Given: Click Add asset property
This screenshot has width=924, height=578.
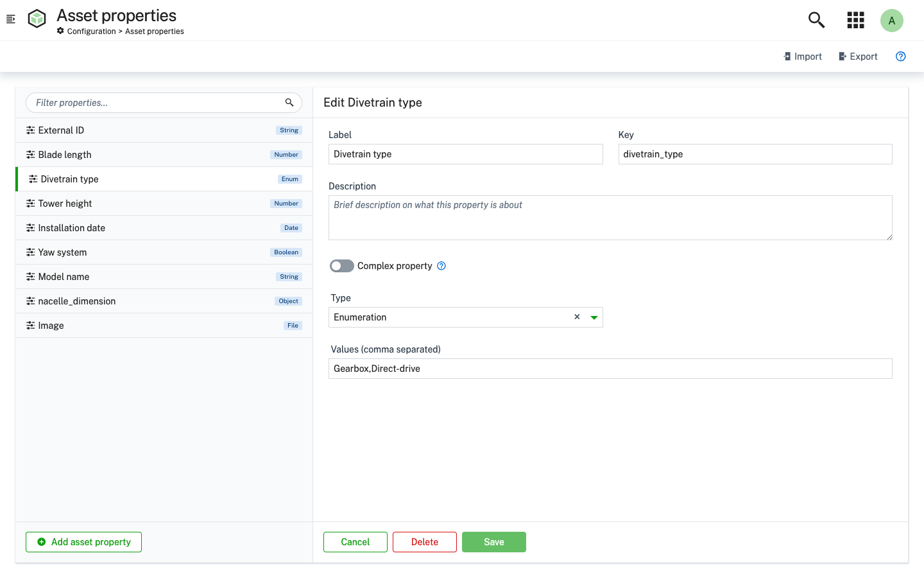Looking at the screenshot, I should [x=83, y=541].
